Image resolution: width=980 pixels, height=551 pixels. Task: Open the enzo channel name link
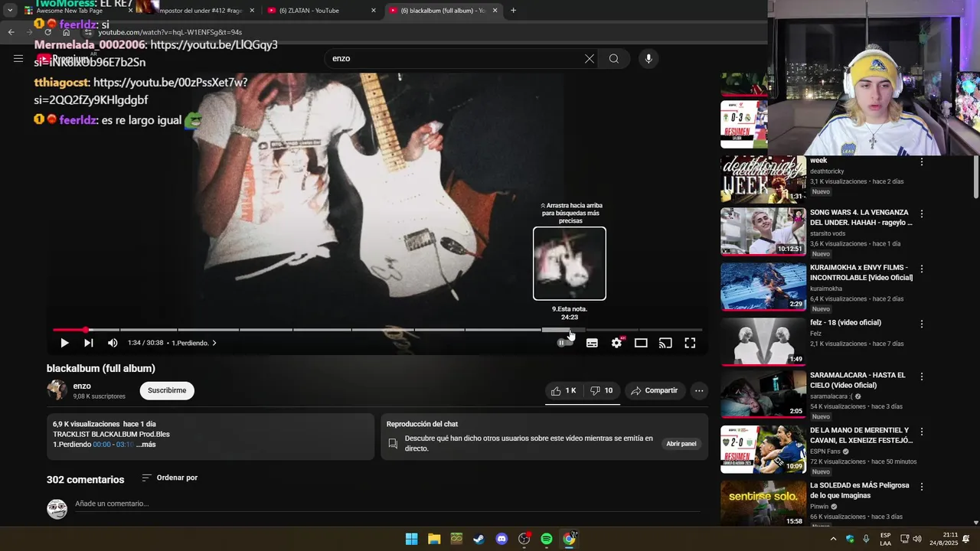(x=82, y=386)
